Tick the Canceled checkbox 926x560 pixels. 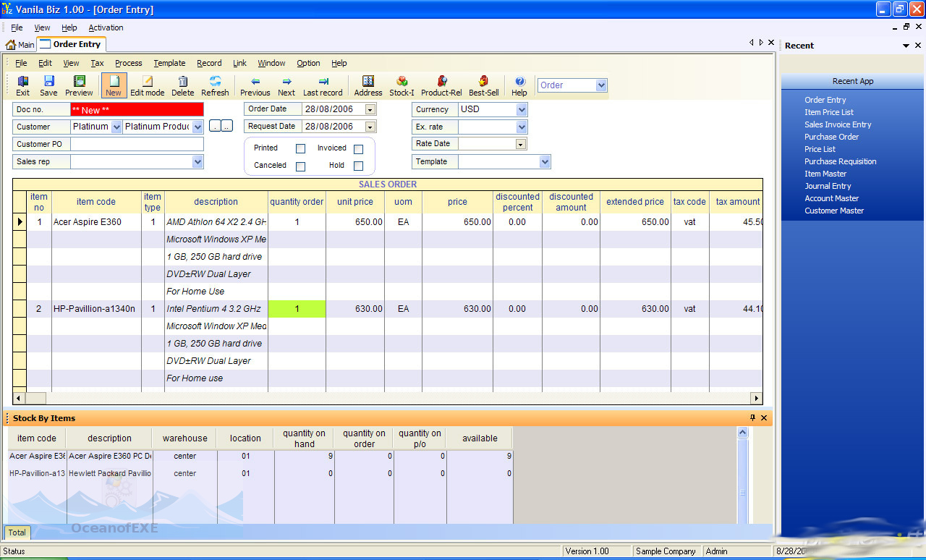click(x=300, y=166)
